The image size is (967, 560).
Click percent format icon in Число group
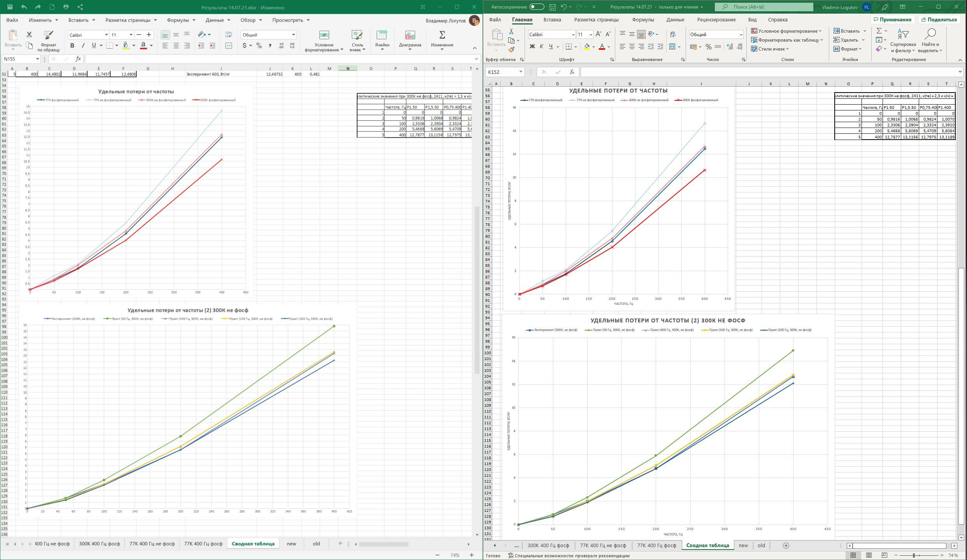(709, 47)
